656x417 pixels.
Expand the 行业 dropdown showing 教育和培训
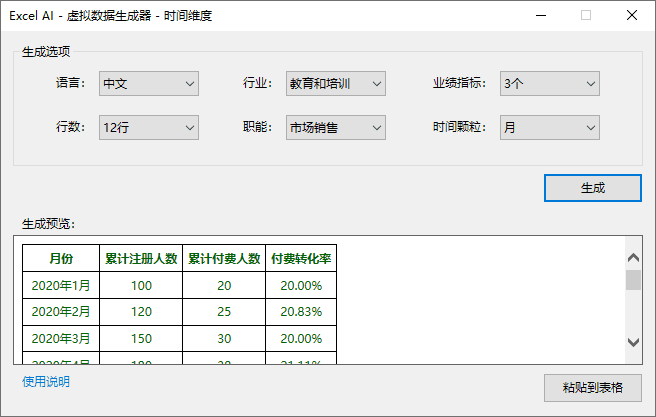[335, 84]
